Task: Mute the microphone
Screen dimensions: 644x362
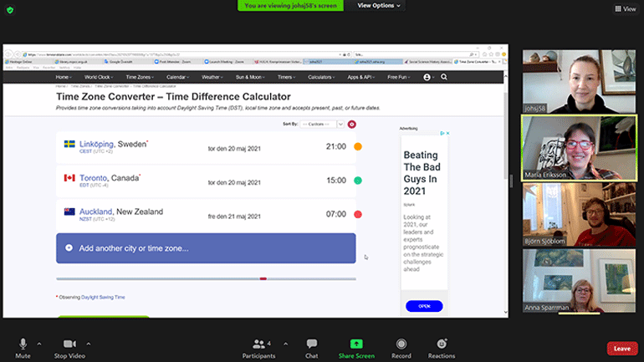Action: (23, 348)
